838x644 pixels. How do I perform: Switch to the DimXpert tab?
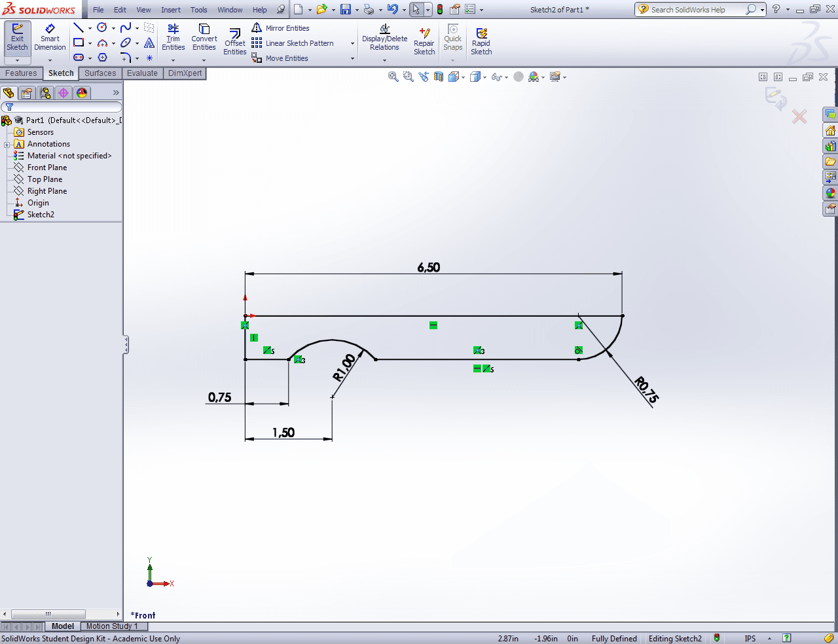[x=185, y=73]
